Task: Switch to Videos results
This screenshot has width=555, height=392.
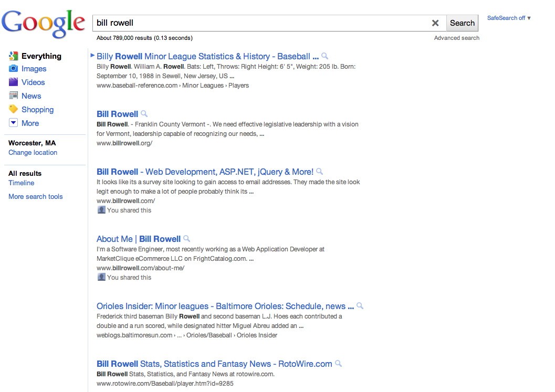Action: (x=33, y=82)
